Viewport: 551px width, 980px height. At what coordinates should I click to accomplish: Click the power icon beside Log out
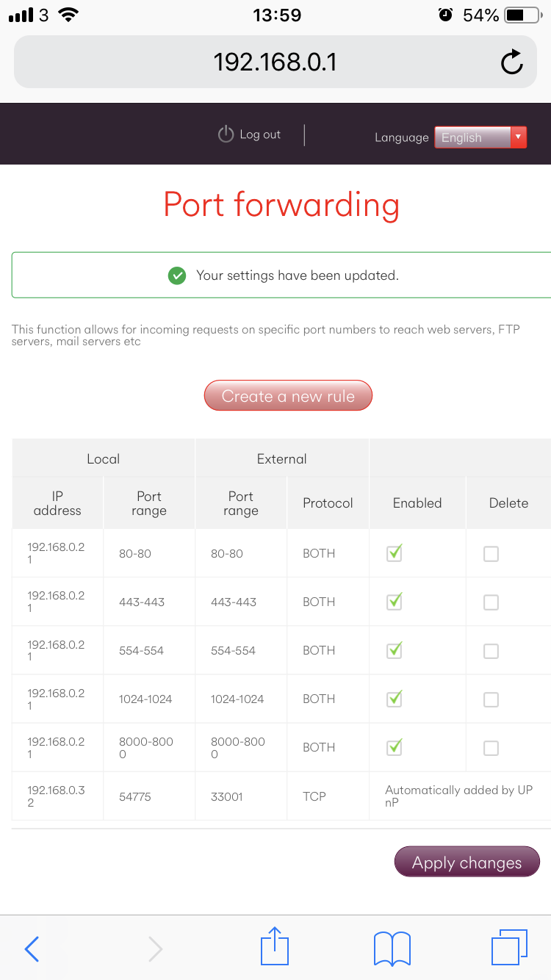(226, 135)
